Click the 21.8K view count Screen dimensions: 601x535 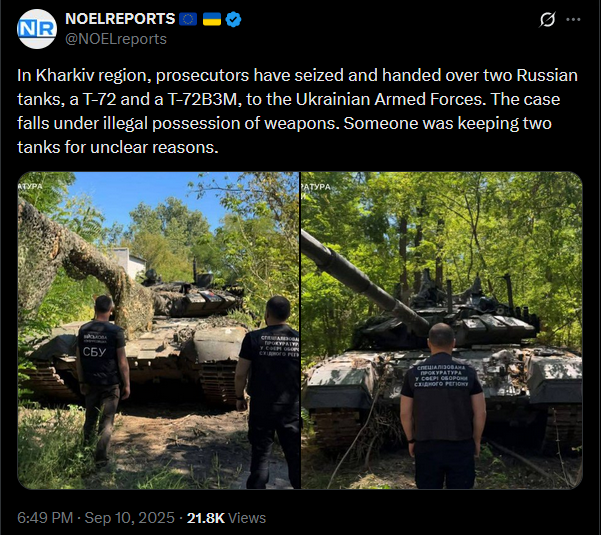coord(205,518)
